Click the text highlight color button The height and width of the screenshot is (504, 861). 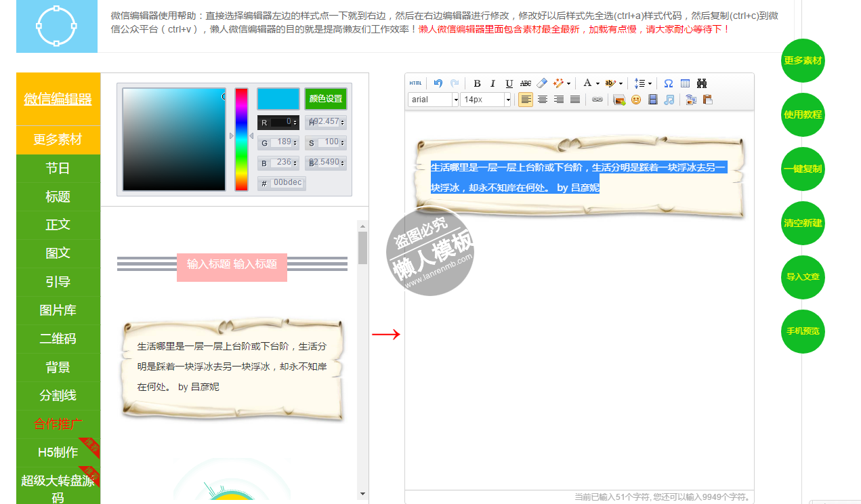(x=610, y=83)
